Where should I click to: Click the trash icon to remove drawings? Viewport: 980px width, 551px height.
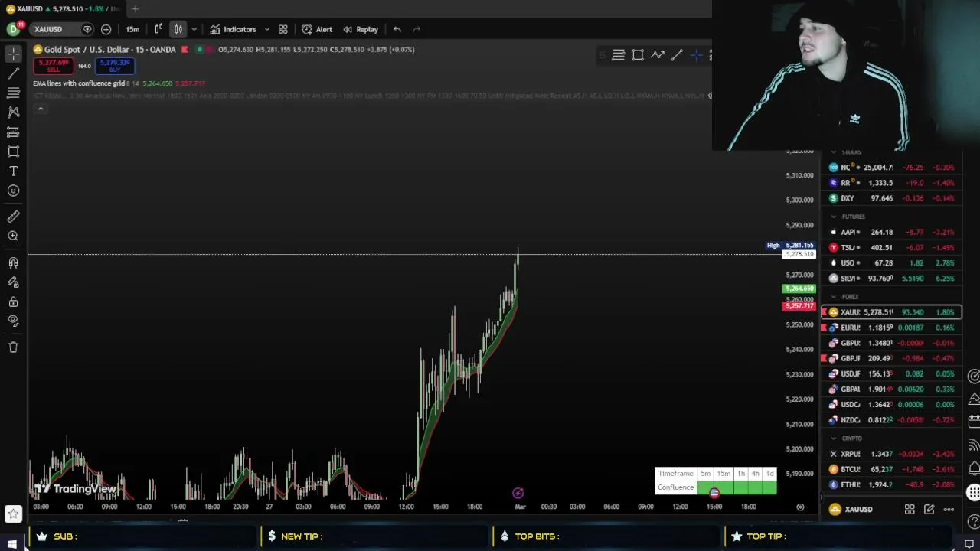13,347
